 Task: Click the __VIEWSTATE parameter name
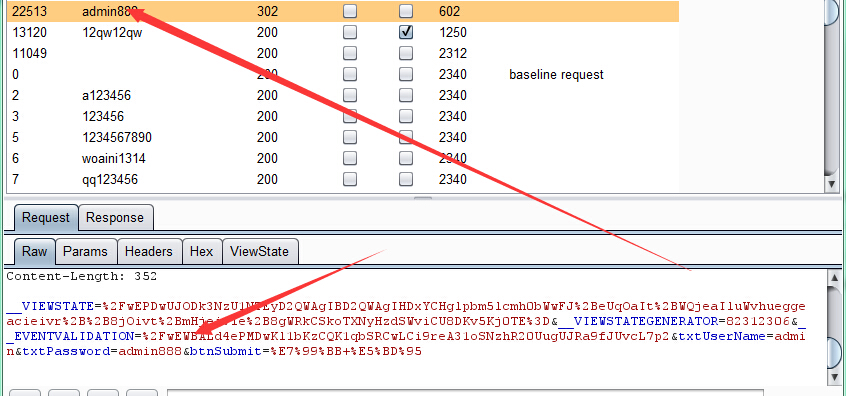(x=50, y=306)
